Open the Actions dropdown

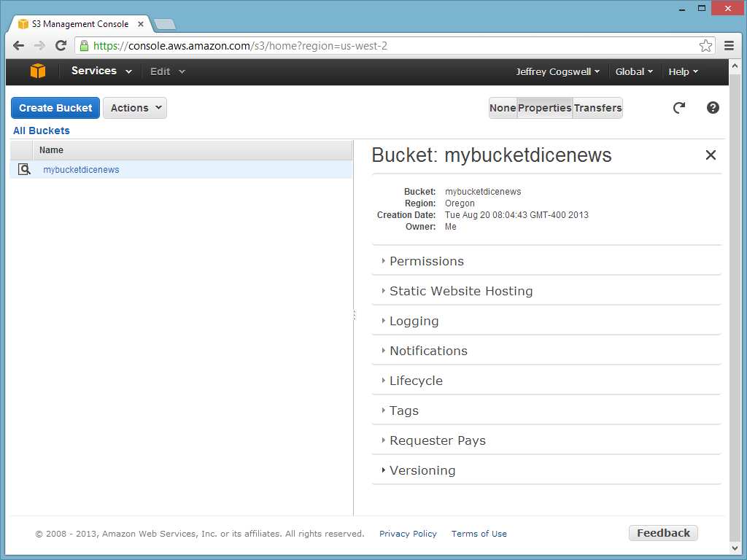[x=135, y=108]
